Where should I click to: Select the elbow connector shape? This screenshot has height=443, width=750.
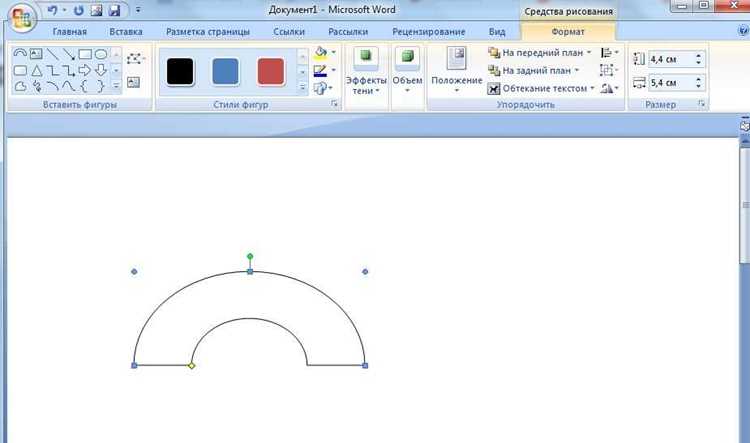(53, 71)
